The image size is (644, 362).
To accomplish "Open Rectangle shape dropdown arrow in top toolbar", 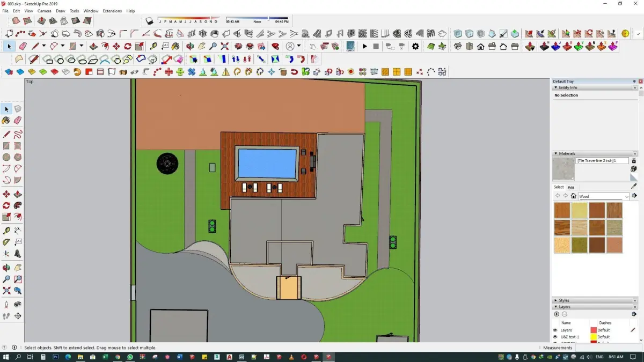I will 80,46.
